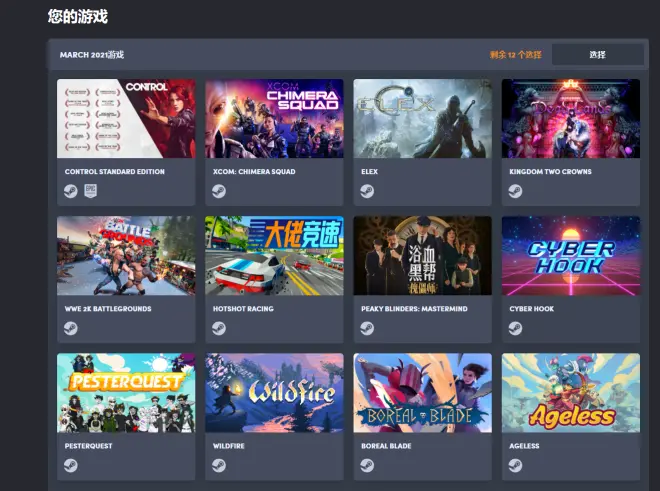Click the March 2021 游戏 header label
Viewport: 660px width, 491px height.
pyautogui.click(x=92, y=55)
